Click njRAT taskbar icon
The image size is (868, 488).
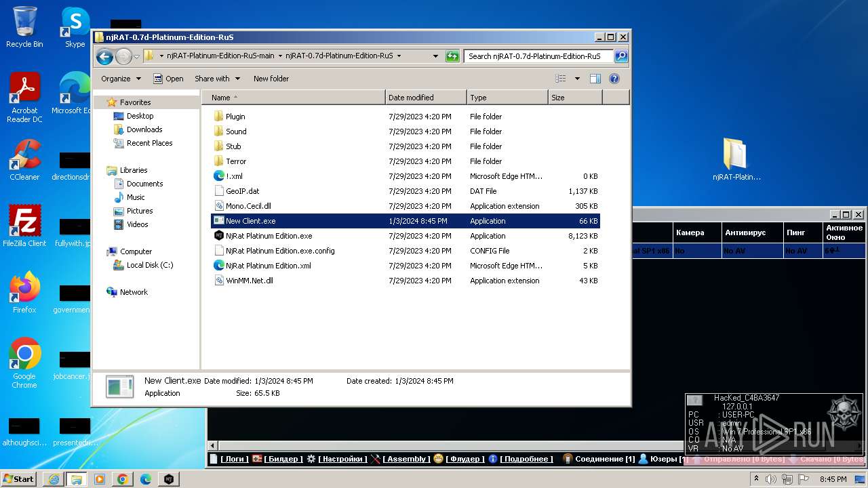click(x=168, y=479)
